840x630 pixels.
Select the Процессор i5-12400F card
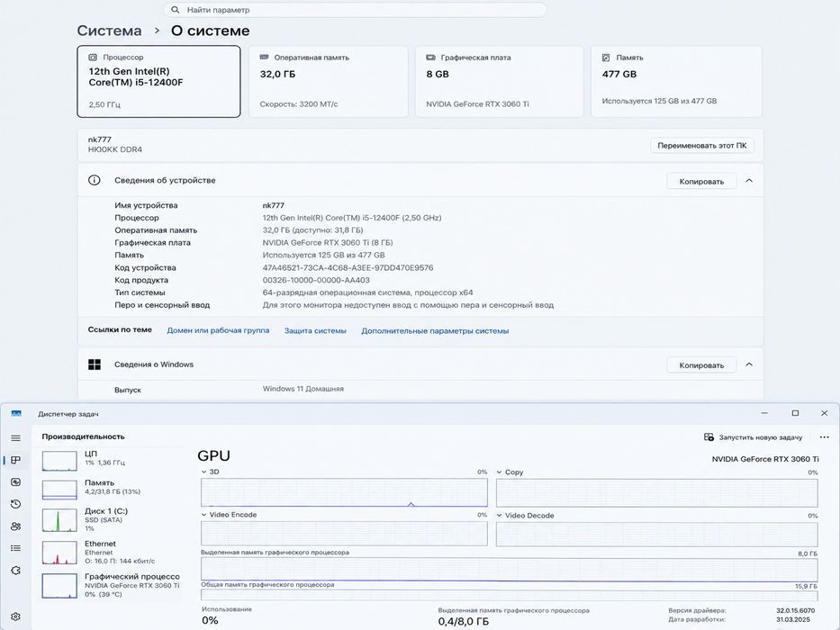pyautogui.click(x=158, y=81)
